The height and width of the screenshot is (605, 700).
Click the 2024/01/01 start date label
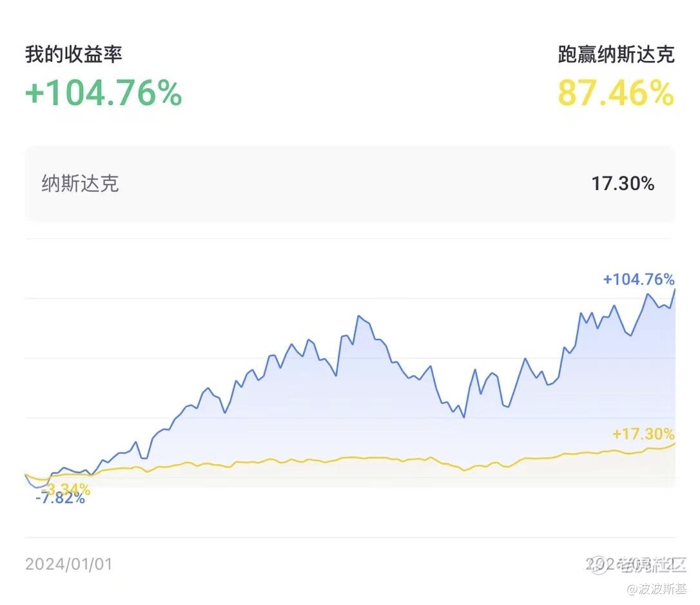tap(69, 564)
